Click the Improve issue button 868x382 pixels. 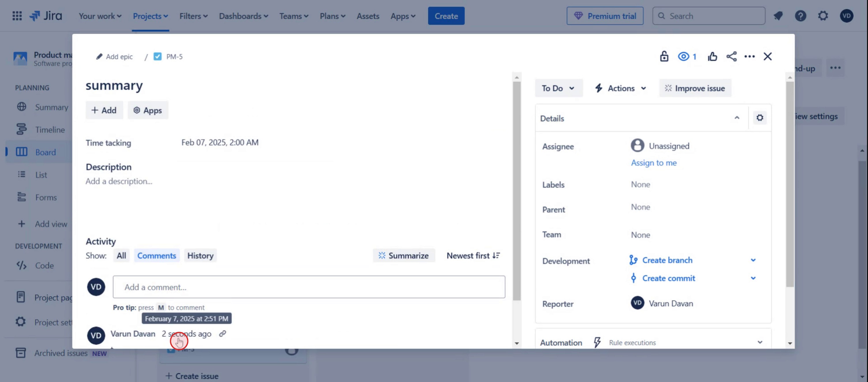(x=695, y=88)
